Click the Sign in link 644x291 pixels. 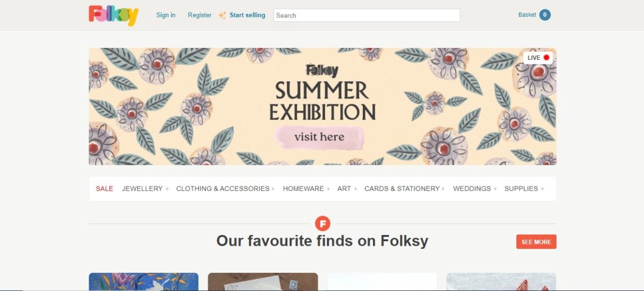click(166, 15)
